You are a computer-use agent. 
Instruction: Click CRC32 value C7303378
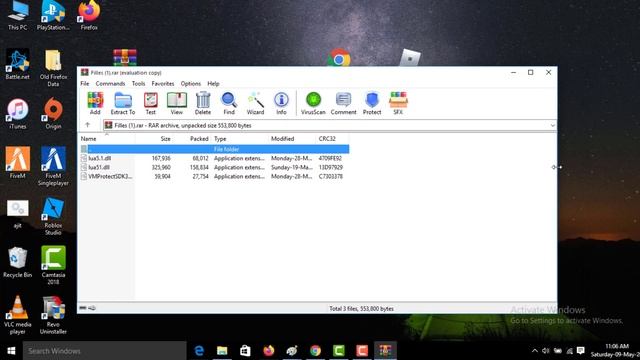[331, 176]
